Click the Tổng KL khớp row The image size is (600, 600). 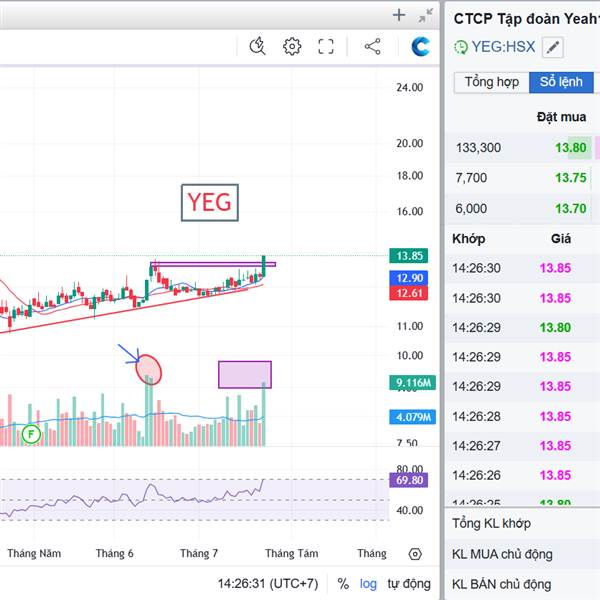coord(522,523)
